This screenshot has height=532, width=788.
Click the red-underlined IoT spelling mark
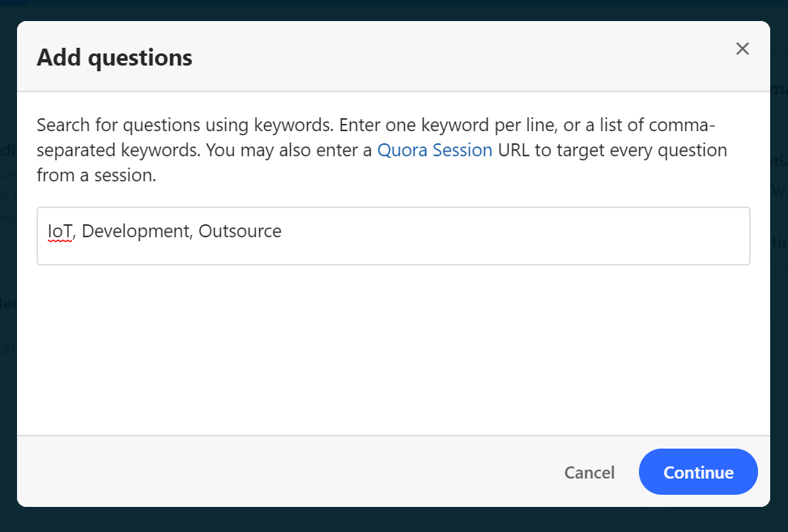point(60,240)
